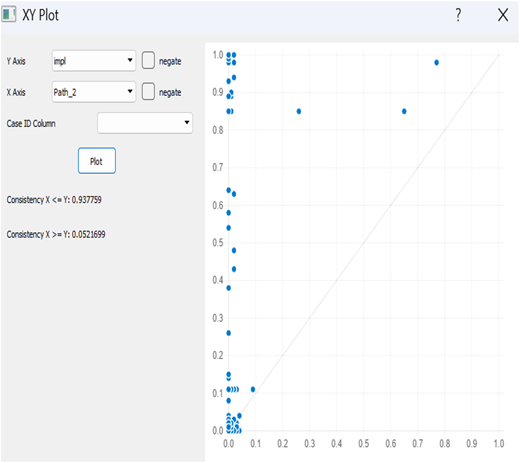Click the XY Plot title text

click(40, 15)
